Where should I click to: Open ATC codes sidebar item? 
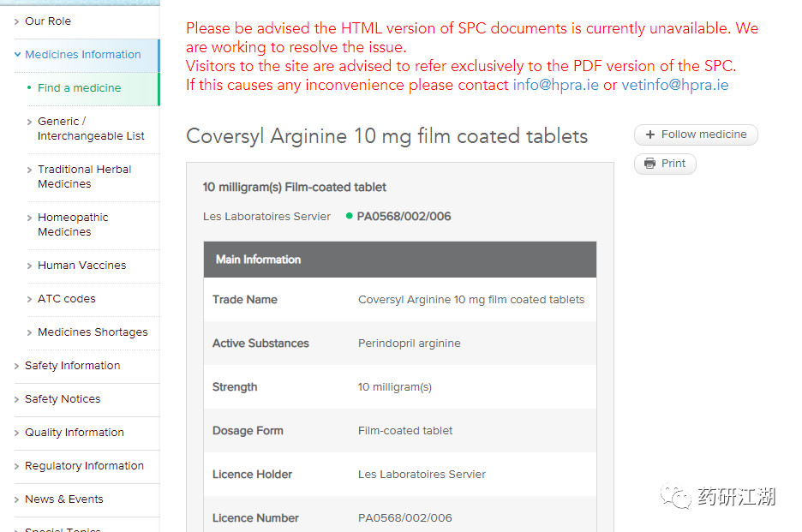[66, 299]
